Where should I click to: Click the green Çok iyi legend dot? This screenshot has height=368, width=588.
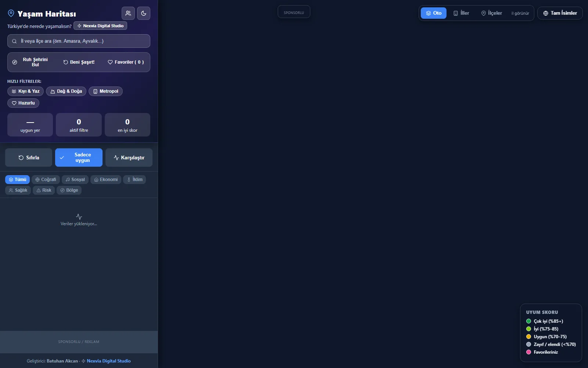tap(528, 321)
